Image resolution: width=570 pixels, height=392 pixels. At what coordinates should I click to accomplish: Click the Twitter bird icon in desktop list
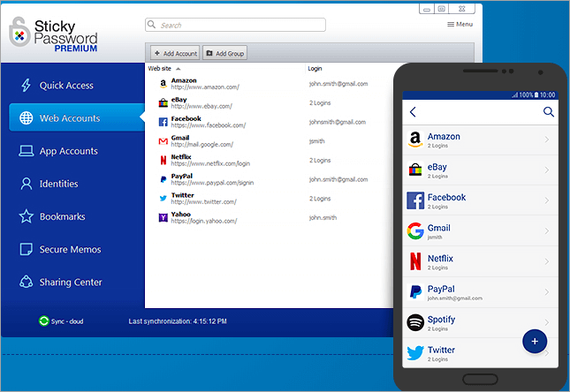(x=163, y=199)
